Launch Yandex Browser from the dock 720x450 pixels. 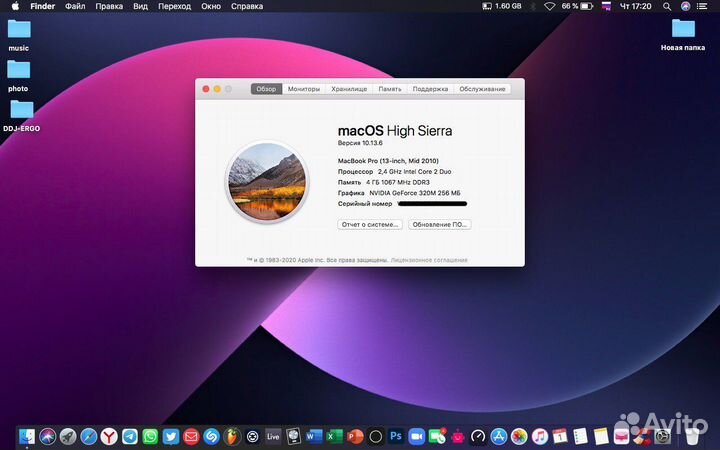coord(109,436)
